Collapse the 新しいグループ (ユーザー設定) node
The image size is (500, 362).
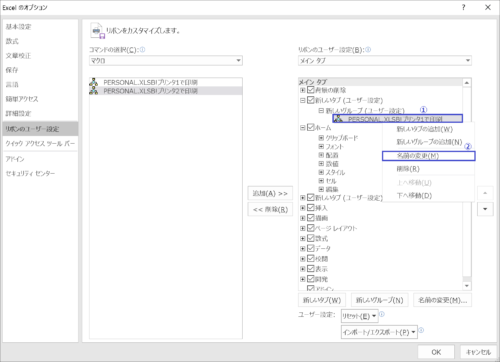(x=321, y=110)
